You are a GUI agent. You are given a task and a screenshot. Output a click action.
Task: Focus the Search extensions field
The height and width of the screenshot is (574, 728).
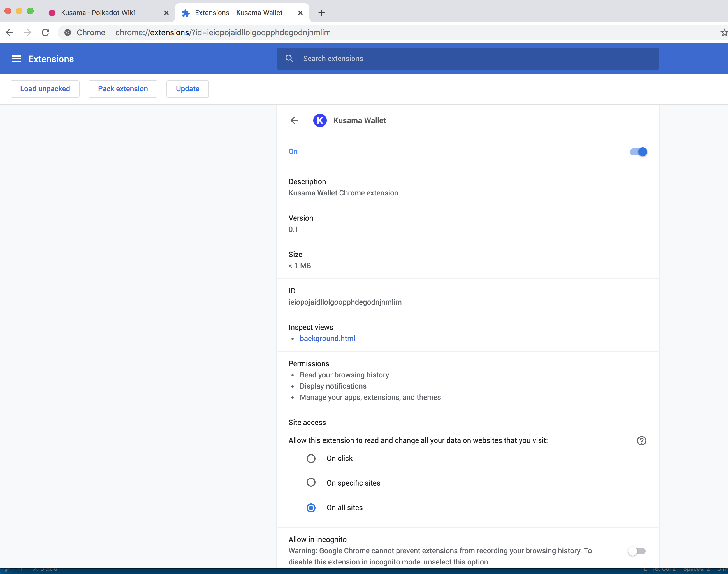click(471, 59)
